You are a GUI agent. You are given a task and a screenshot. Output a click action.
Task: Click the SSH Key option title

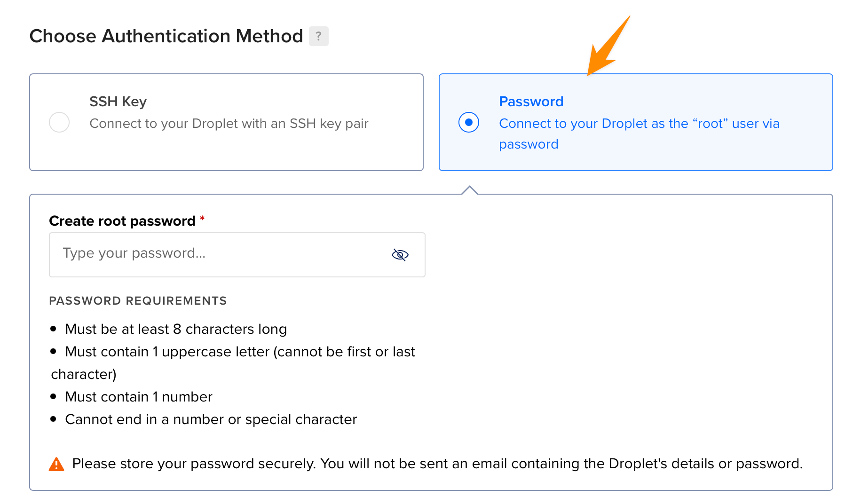click(118, 102)
